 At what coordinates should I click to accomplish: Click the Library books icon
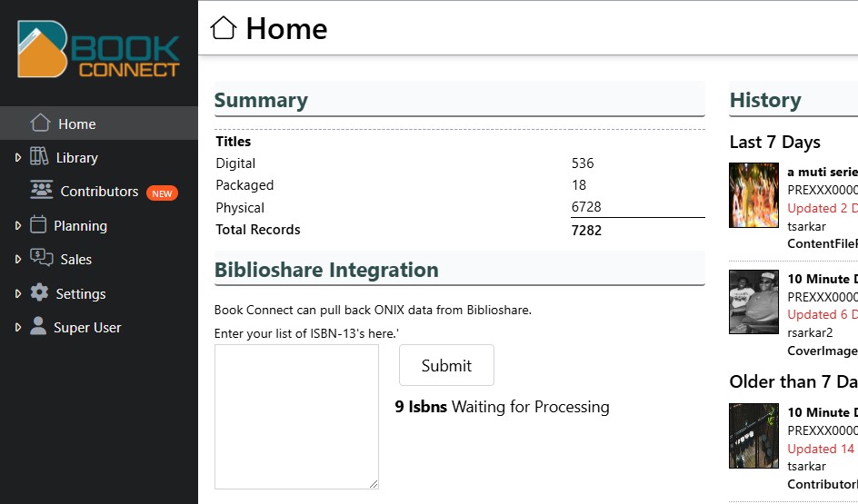[x=39, y=156]
